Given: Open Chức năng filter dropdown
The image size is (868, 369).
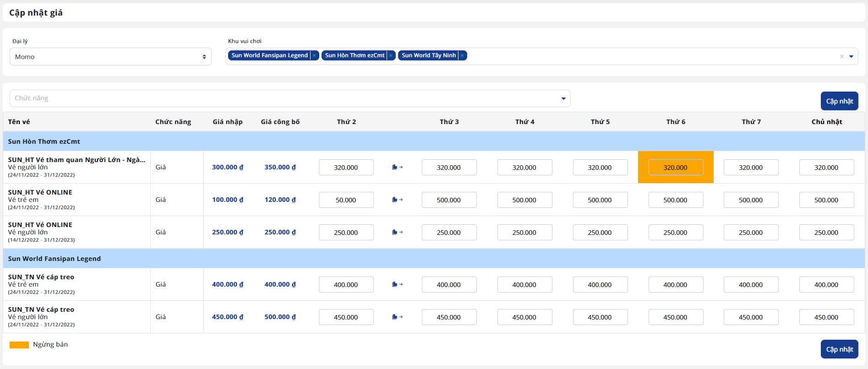Looking at the screenshot, I should (x=290, y=98).
